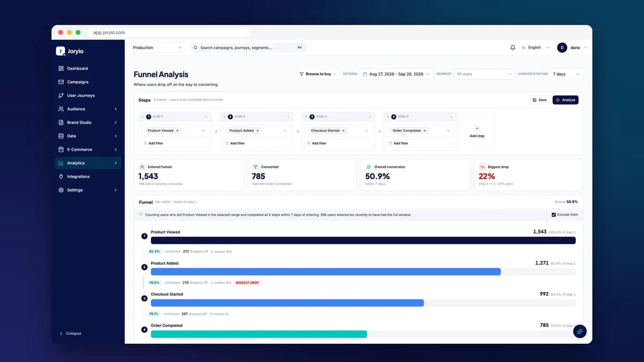The image size is (644, 362).
Task: Click the magnifier icon in search bar
Action: tap(195, 48)
